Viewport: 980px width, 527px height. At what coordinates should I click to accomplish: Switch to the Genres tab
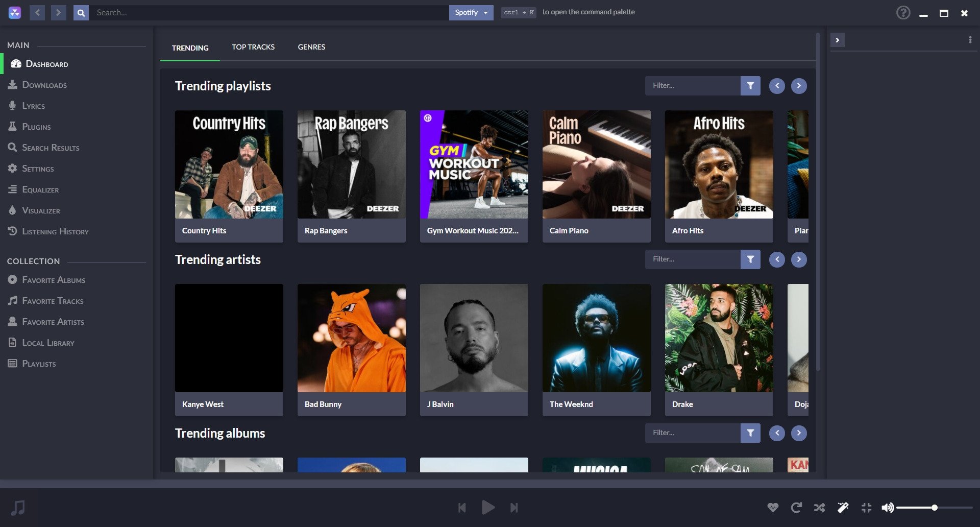click(x=311, y=47)
